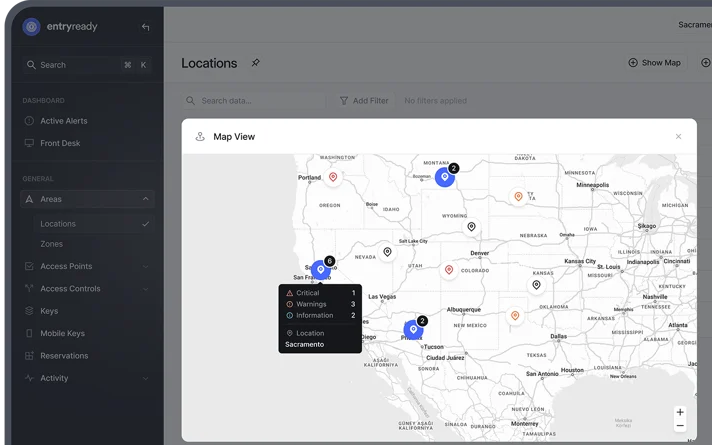
Task: Pin the Locations page
Action: [x=255, y=63]
